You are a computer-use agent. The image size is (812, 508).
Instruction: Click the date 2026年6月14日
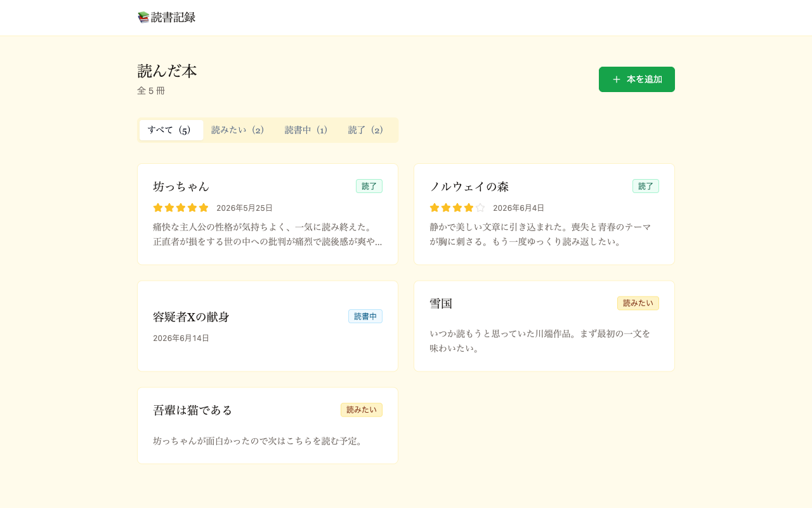pyautogui.click(x=181, y=338)
